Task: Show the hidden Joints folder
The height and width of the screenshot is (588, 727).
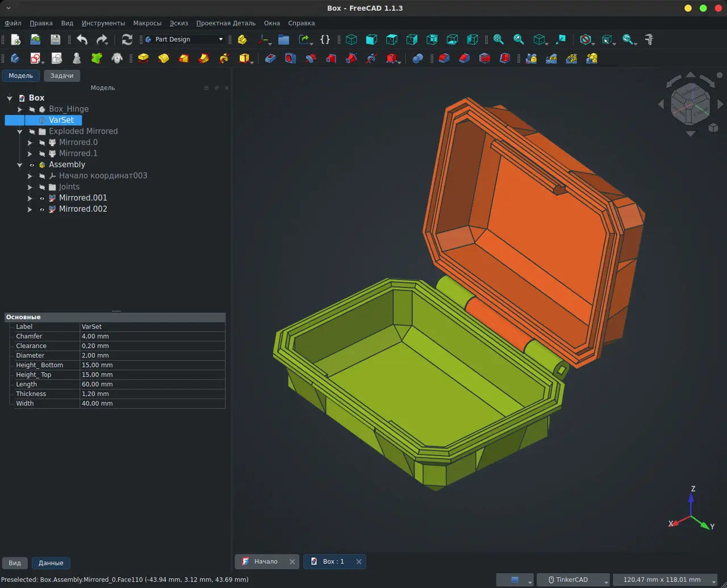Action: (42, 187)
